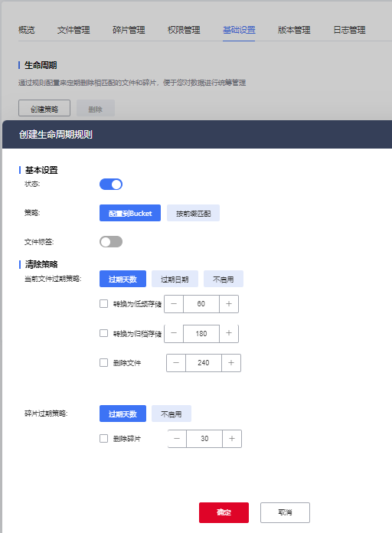Enable the 文件标签 switch
The width and height of the screenshot is (392, 533).
click(111, 242)
